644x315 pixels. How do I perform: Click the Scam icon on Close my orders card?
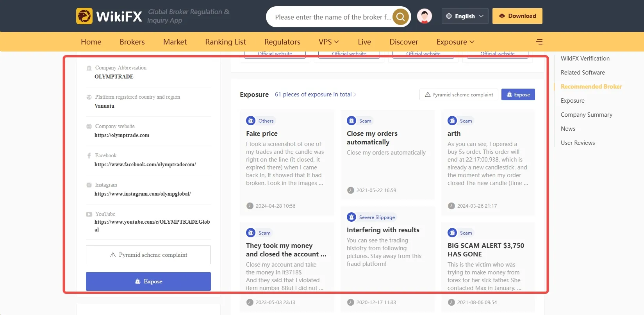351,121
